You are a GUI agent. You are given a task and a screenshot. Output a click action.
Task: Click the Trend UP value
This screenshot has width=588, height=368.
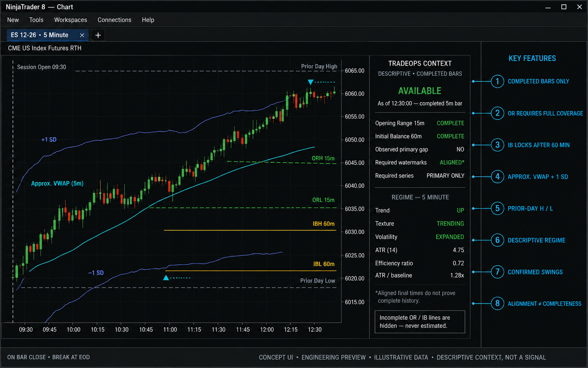coord(460,210)
